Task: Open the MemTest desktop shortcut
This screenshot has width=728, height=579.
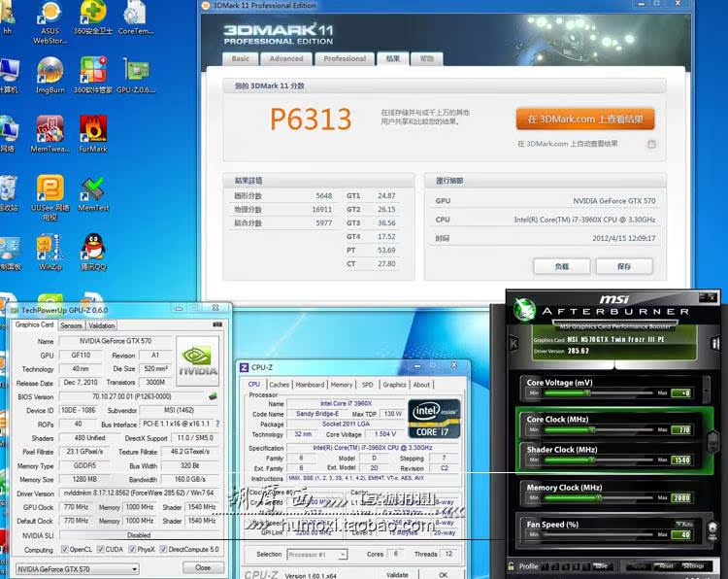Action: (x=93, y=188)
